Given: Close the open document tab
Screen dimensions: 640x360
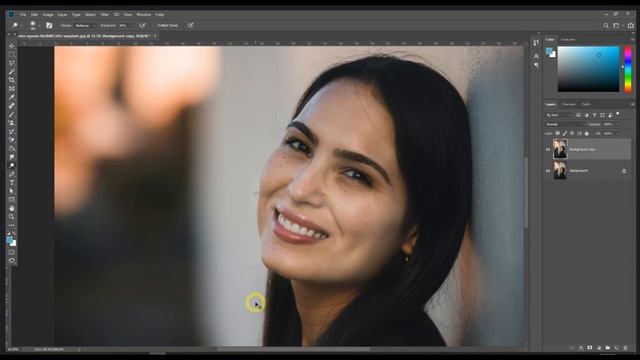Looking at the screenshot, I should (x=155, y=36).
